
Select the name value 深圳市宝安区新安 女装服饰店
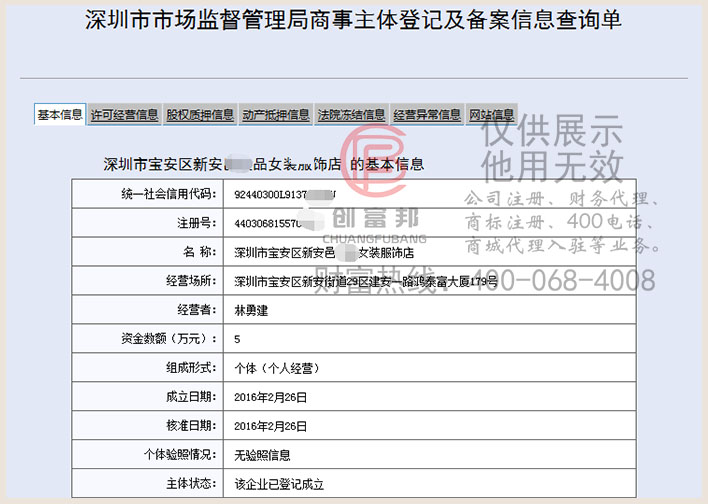click(324, 252)
